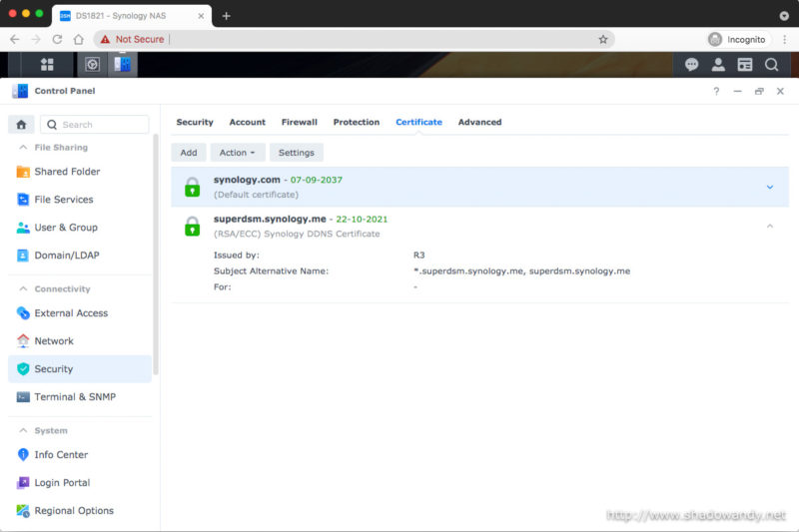The height and width of the screenshot is (532, 799).
Task: Reload the browser page
Action: 57,39
